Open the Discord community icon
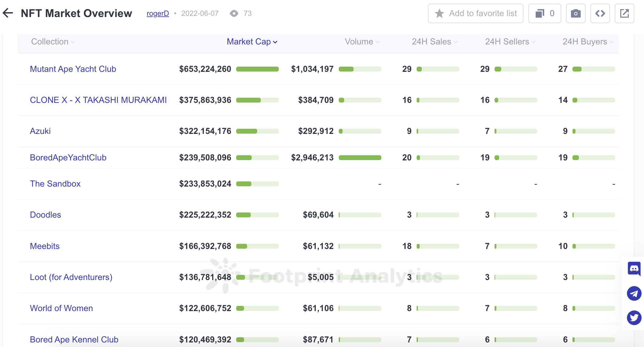The height and width of the screenshot is (347, 644). pos(634,268)
